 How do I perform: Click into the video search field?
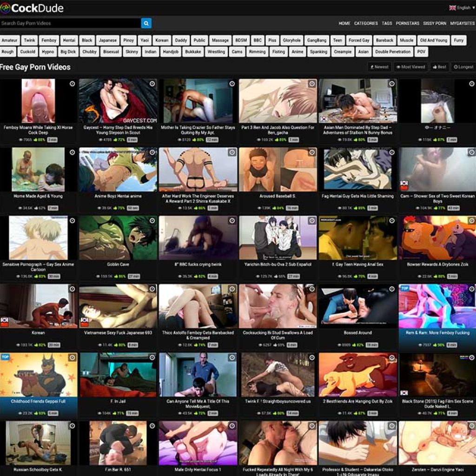(x=70, y=23)
